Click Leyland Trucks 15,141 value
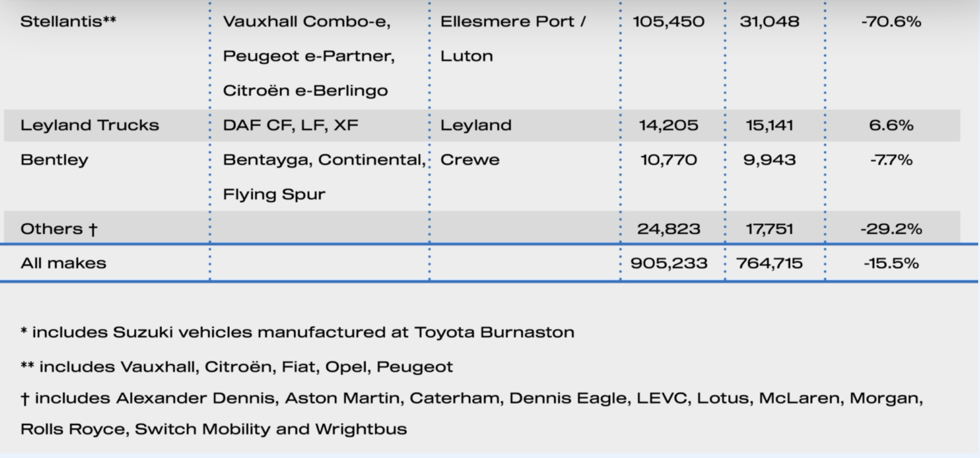The width and height of the screenshot is (980, 458). [769, 125]
